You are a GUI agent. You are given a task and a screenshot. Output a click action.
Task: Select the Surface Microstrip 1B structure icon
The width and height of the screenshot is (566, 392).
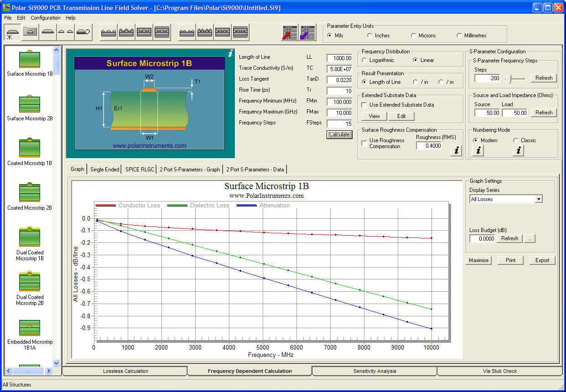pyautogui.click(x=30, y=59)
